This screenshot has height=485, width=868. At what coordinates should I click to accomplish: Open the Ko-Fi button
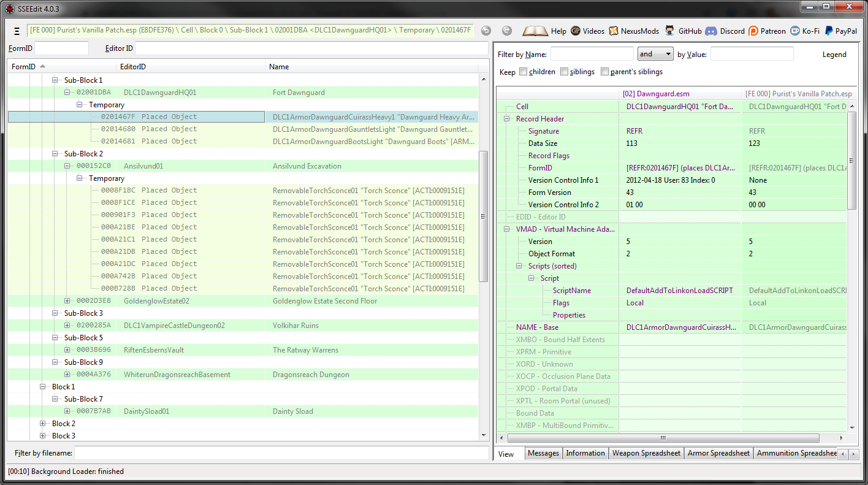click(x=795, y=31)
